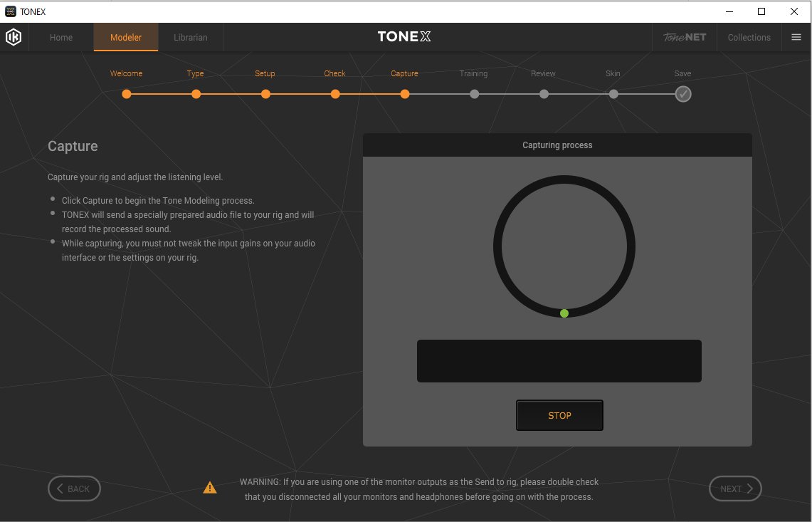Minimize the TONEX window
The image size is (812, 522).
(729, 11)
